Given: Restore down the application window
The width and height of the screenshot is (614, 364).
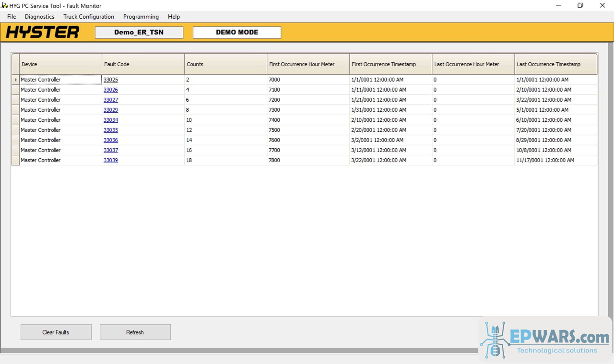Looking at the screenshot, I should [580, 5].
